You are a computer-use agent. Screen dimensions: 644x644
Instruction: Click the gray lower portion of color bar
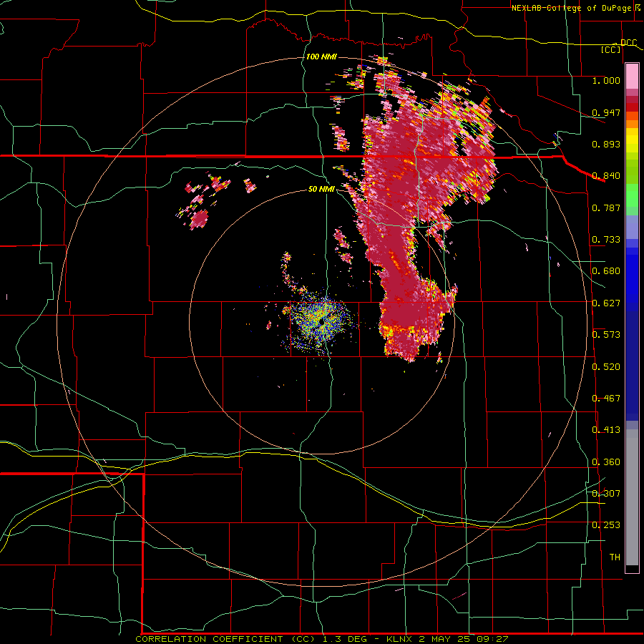point(632,497)
